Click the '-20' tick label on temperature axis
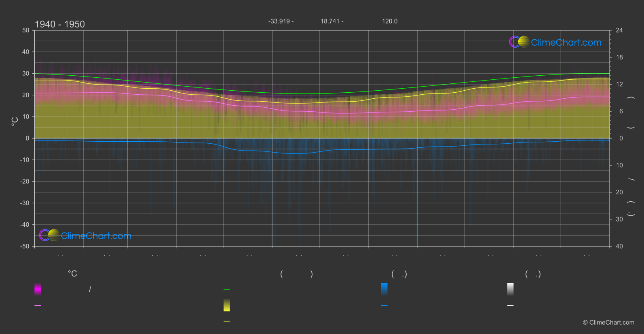 (25, 181)
